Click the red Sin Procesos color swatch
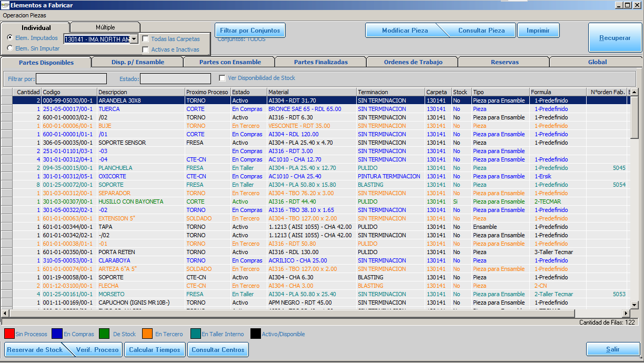Image resolution: width=644 pixels, height=363 pixels. click(9, 334)
